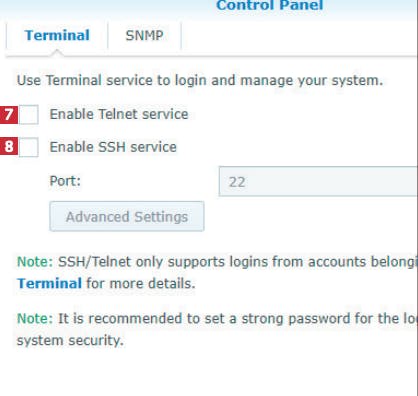Open the Advanced Settings button

127,216
